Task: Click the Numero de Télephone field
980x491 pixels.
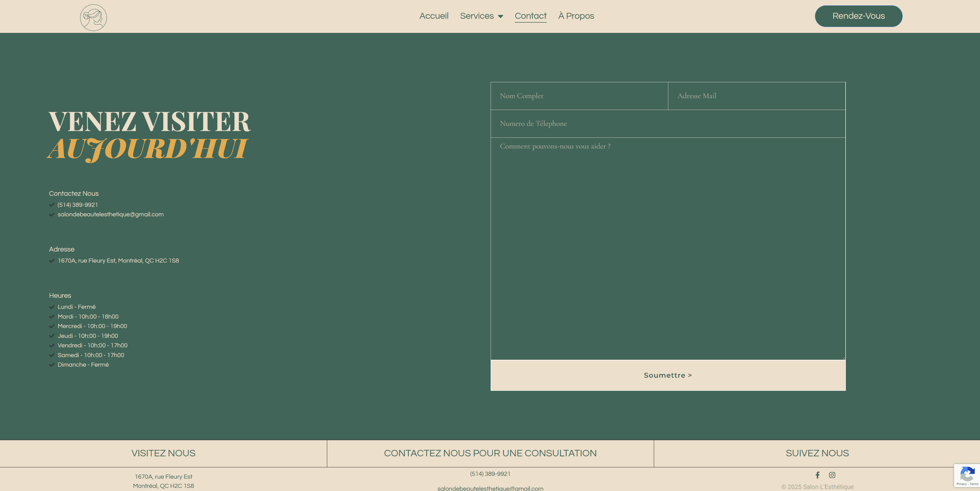Action: [668, 124]
